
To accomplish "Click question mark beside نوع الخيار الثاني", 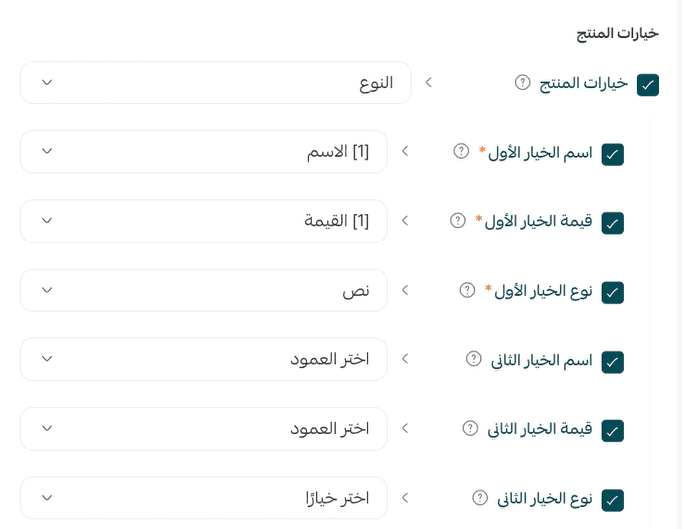I will [480, 498].
